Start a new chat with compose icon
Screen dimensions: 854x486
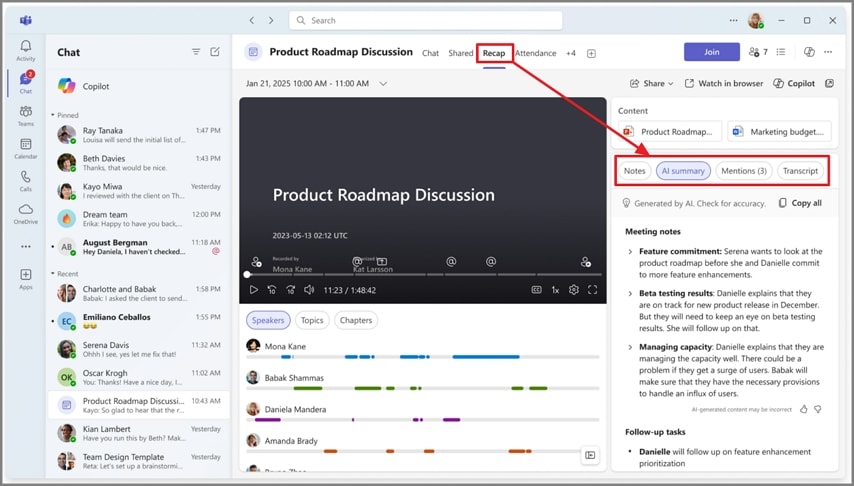(x=215, y=52)
